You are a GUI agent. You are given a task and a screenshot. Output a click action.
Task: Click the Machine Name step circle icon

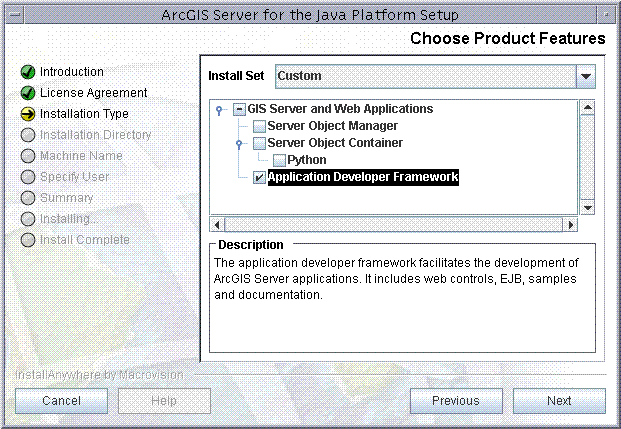(x=28, y=156)
